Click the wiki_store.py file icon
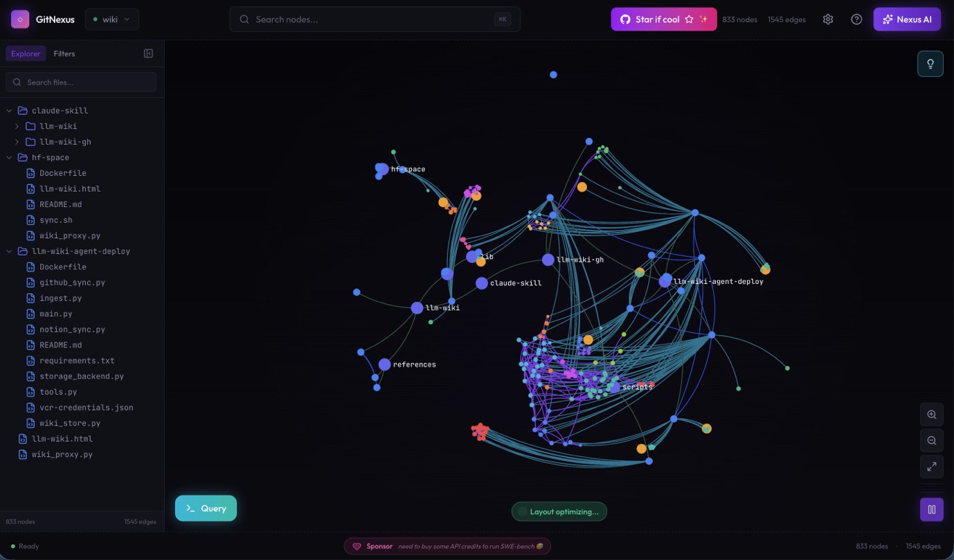The image size is (954, 560). click(x=30, y=423)
